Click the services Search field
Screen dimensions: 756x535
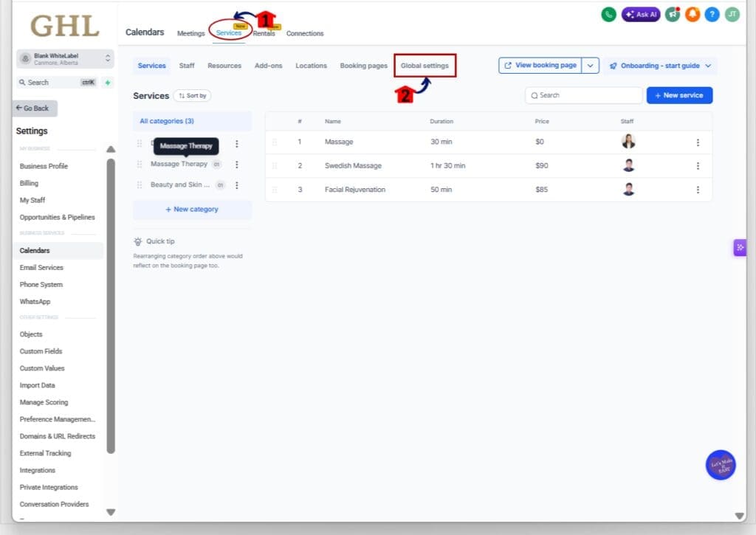[x=583, y=95]
